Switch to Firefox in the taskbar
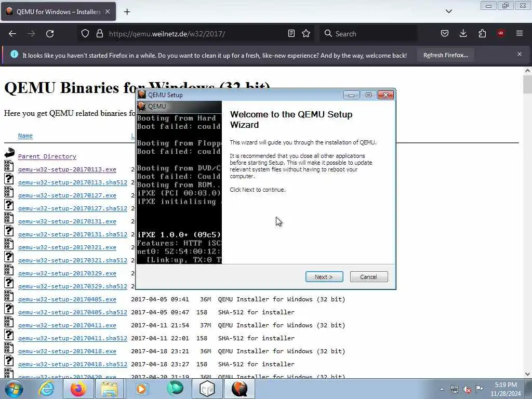 point(78,389)
